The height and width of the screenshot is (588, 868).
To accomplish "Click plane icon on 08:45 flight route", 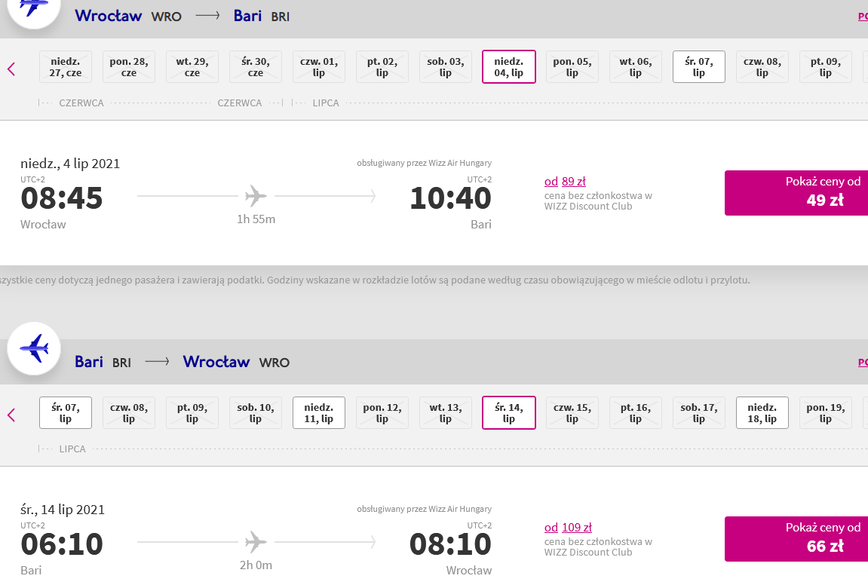I will point(256,195).
